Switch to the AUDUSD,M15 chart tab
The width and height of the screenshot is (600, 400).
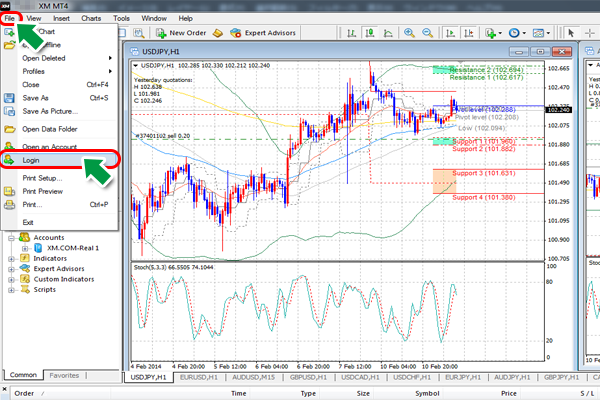coord(253,377)
